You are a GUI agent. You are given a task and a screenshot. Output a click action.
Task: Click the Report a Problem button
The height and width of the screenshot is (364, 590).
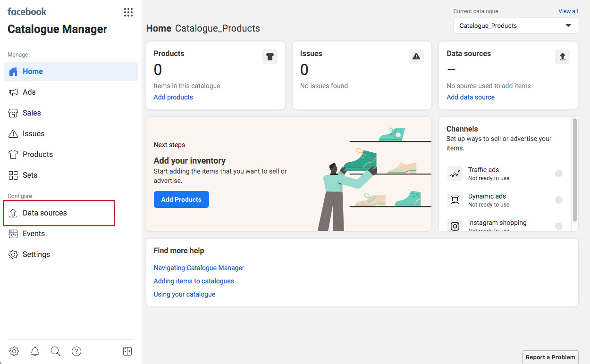click(x=550, y=357)
